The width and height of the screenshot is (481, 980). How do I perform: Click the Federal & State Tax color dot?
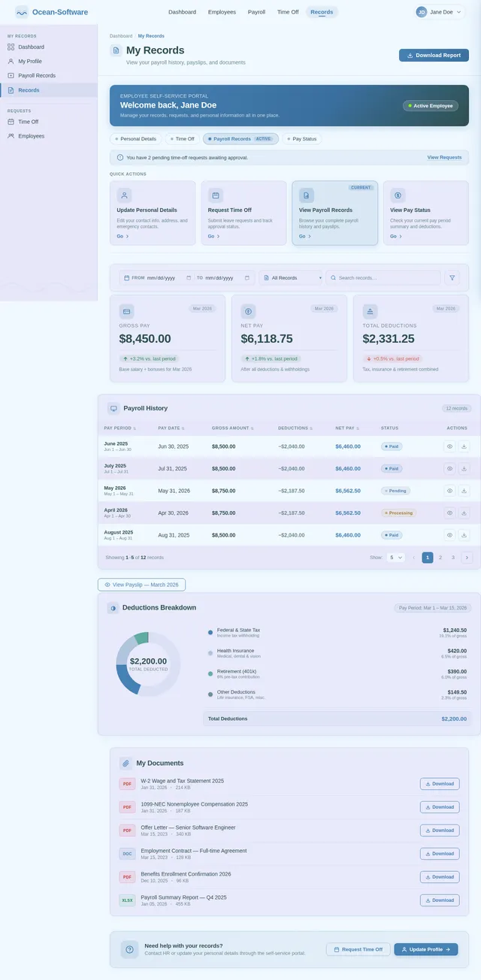tap(210, 632)
